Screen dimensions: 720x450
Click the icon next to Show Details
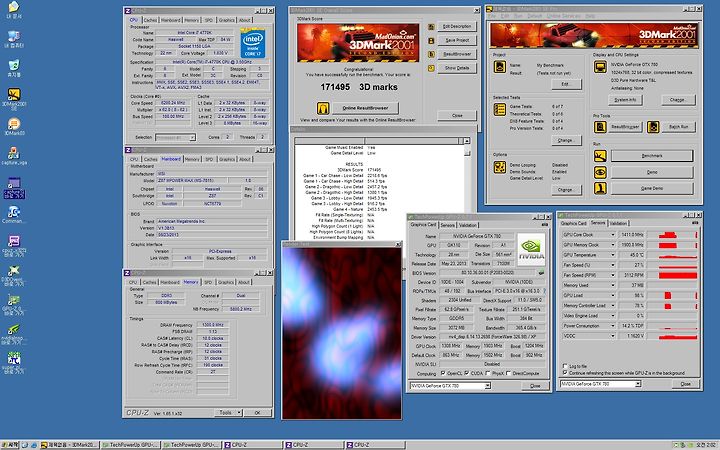pyautogui.click(x=431, y=68)
